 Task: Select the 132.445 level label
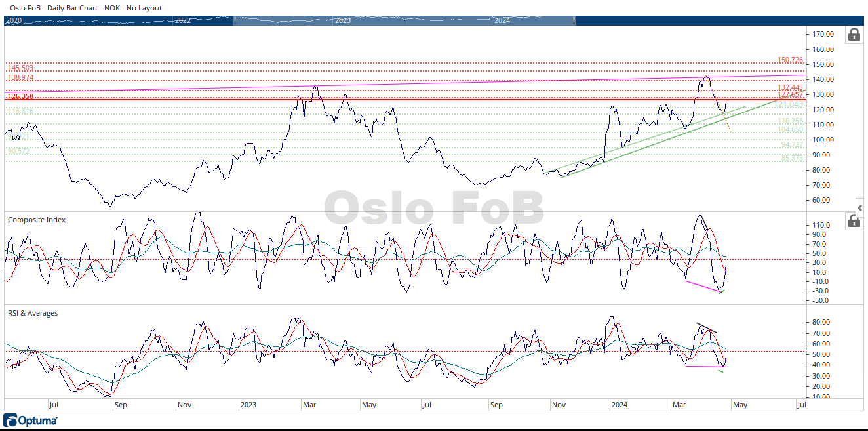790,87
